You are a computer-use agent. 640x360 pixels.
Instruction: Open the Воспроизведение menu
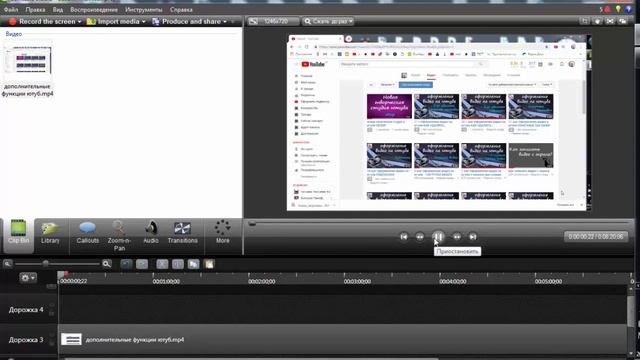click(x=94, y=9)
